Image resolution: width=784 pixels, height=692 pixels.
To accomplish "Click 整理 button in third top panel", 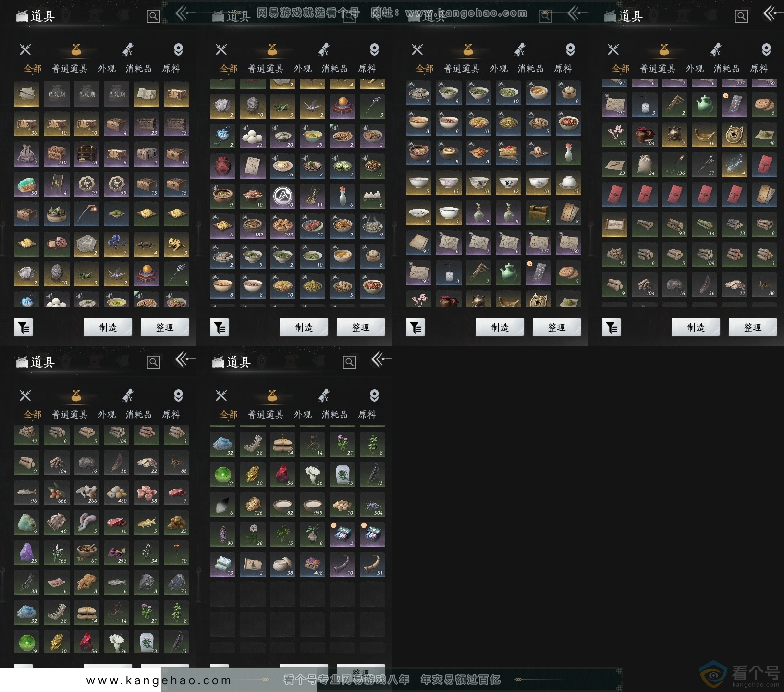I will (x=557, y=327).
